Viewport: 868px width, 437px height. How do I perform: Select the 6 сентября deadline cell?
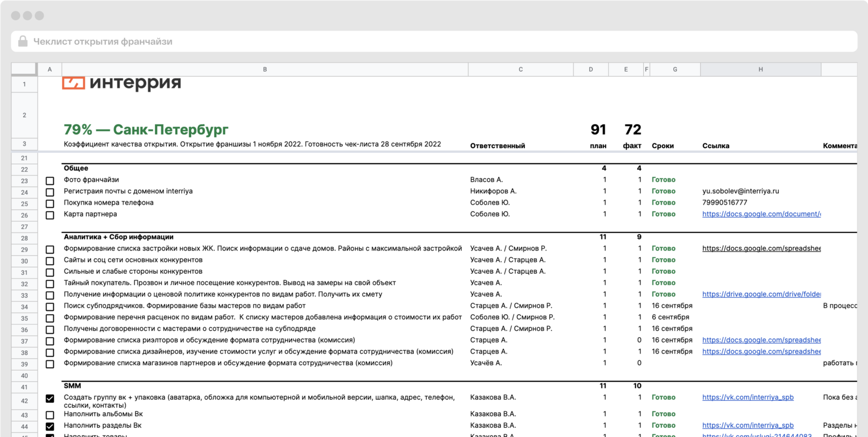[671, 317]
